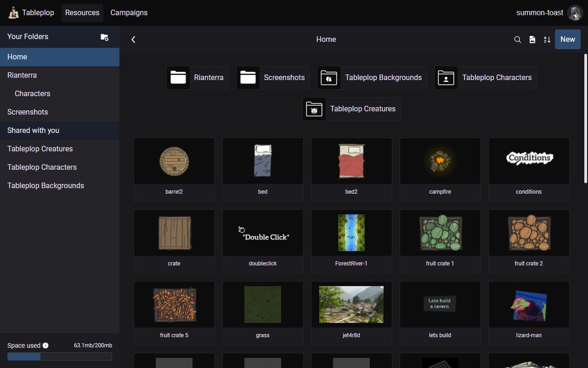Select Tableplop Backgrounds in the sidebar
This screenshot has height=368, width=588.
[45, 185]
